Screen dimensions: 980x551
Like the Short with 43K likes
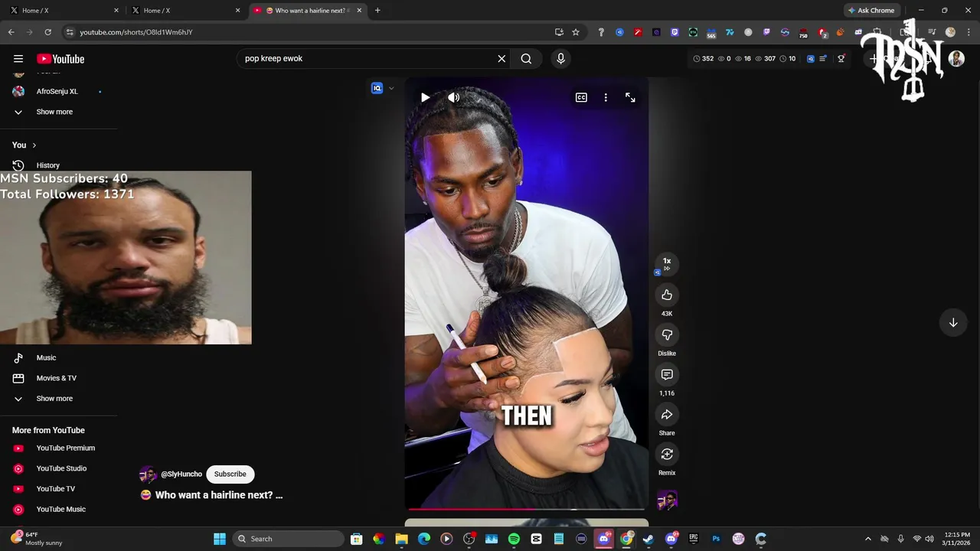[x=667, y=295]
